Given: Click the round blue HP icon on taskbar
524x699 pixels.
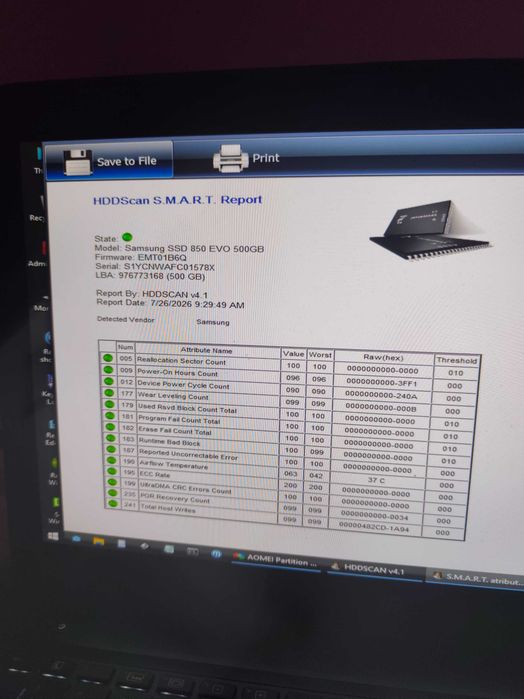Looking at the screenshot, I should tap(216, 554).
